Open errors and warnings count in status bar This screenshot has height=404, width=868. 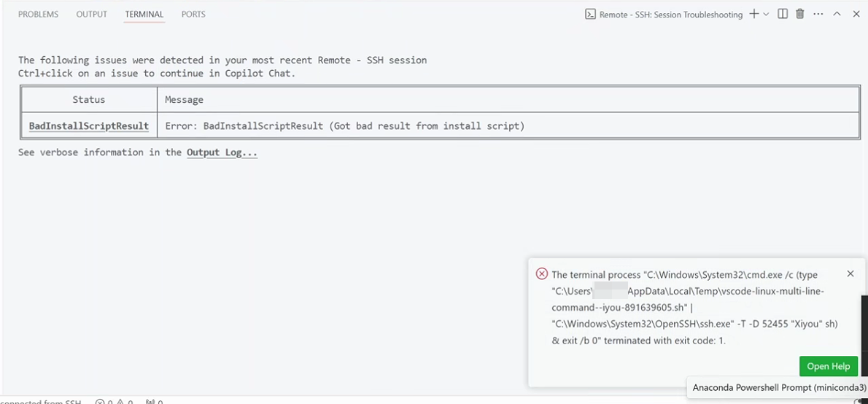114,401
